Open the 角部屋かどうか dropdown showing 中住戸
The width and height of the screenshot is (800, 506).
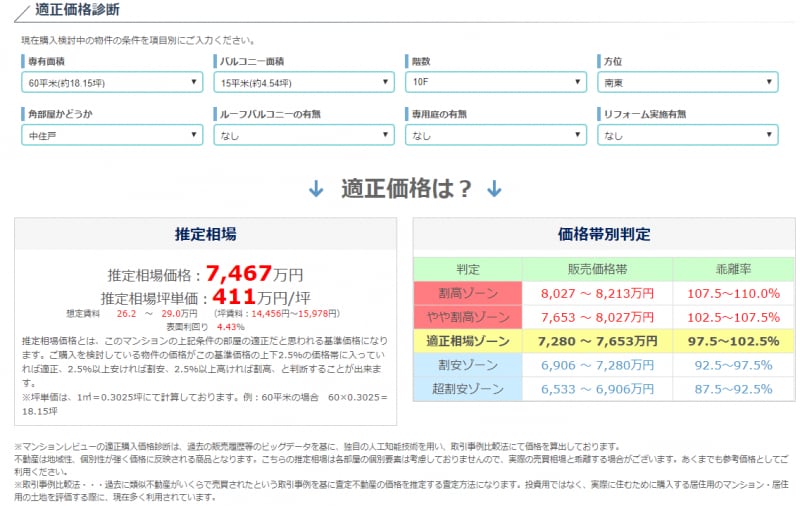pos(112,135)
